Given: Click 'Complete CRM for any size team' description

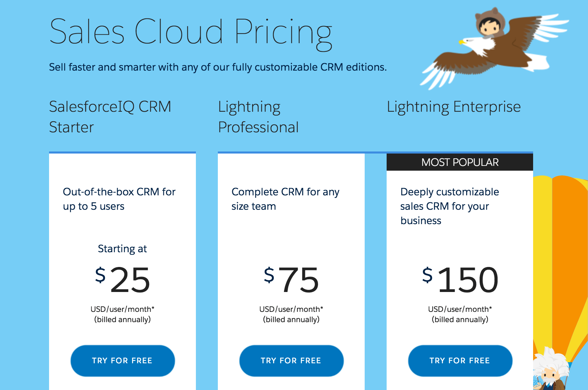Looking at the screenshot, I should [285, 199].
